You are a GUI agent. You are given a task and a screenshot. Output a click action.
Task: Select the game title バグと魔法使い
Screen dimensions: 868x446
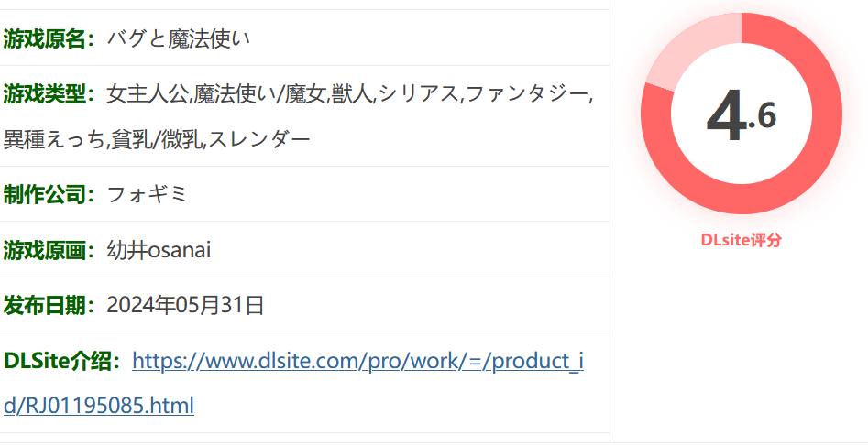click(x=178, y=38)
